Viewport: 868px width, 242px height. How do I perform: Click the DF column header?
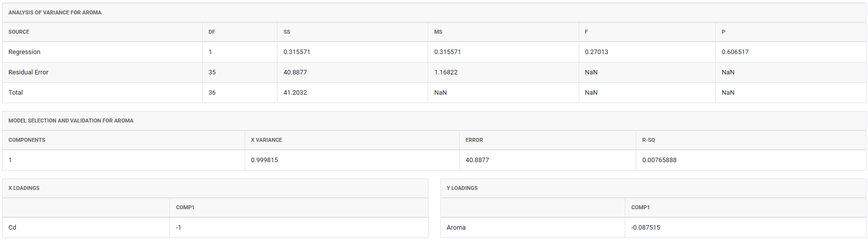212,32
